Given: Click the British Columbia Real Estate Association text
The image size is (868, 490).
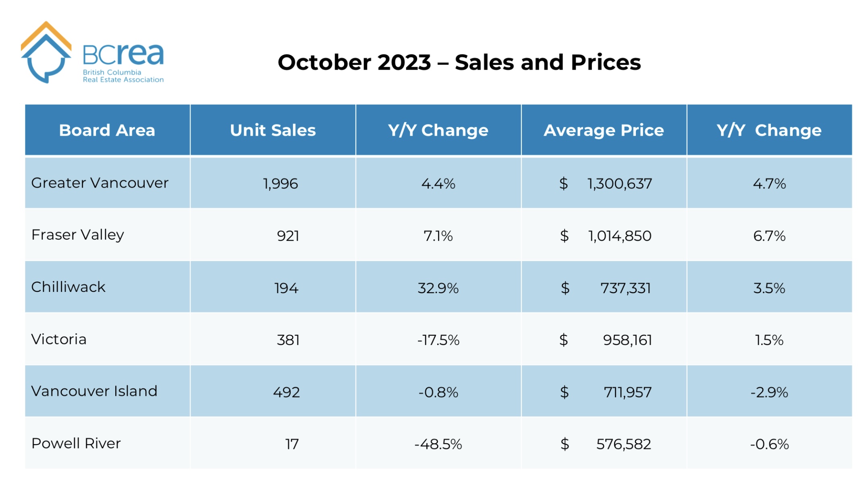Looking at the screenshot, I should [x=123, y=76].
